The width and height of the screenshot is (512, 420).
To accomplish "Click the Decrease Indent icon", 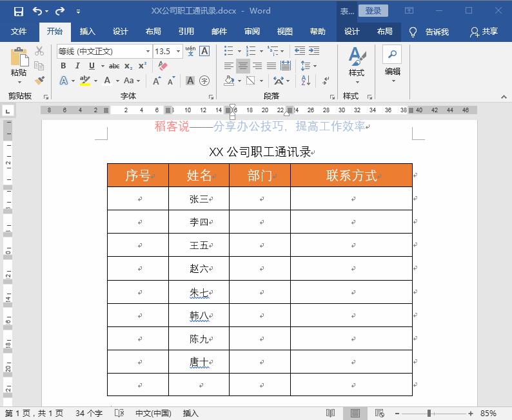I will click(300, 51).
